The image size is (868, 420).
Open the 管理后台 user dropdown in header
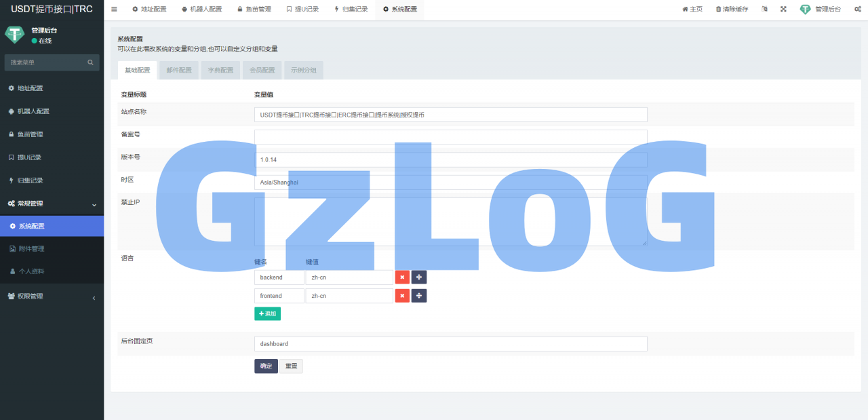(819, 9)
